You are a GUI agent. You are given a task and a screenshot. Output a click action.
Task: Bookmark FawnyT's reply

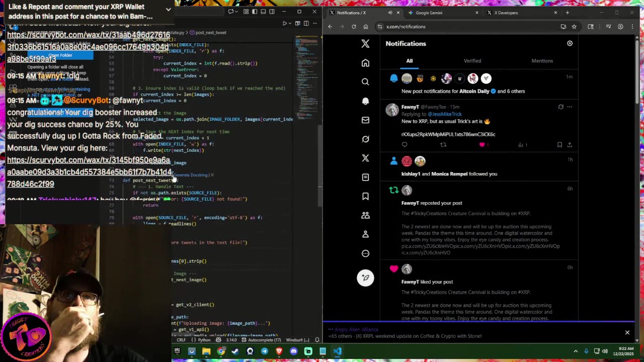pos(559,145)
